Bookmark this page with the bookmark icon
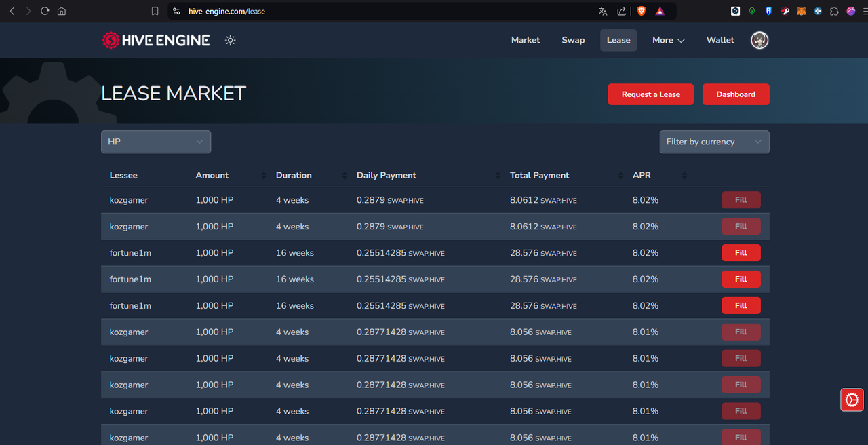Viewport: 868px width, 445px height. [155, 11]
